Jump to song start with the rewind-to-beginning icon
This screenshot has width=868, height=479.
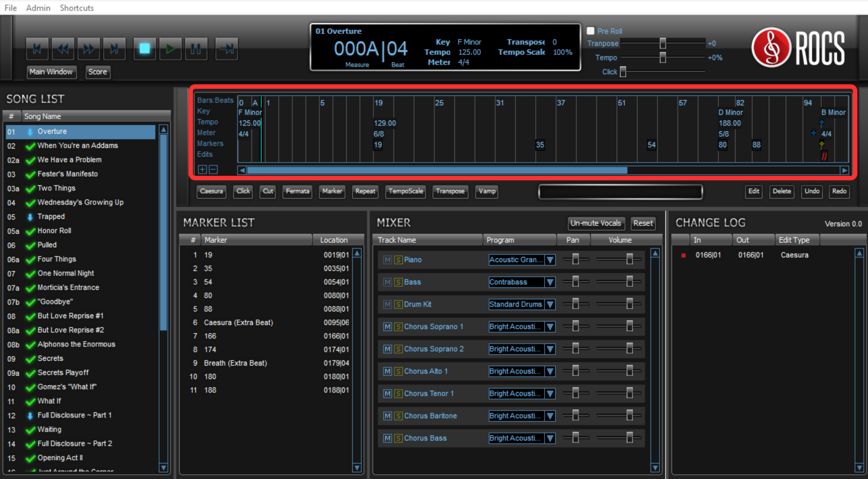coord(37,49)
